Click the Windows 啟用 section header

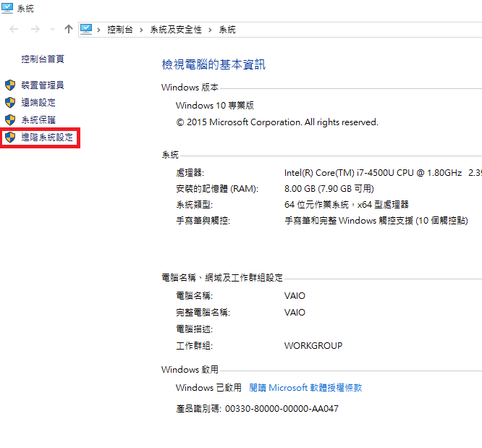[190, 369]
